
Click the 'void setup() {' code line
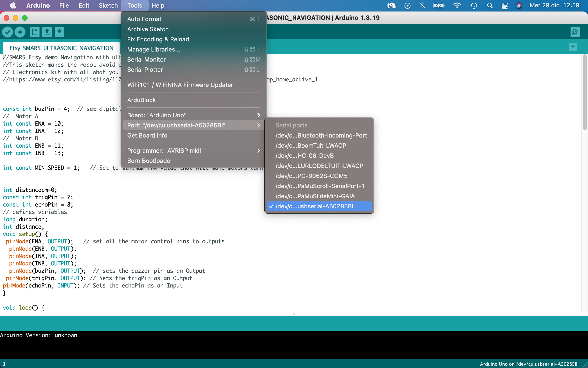point(25,234)
